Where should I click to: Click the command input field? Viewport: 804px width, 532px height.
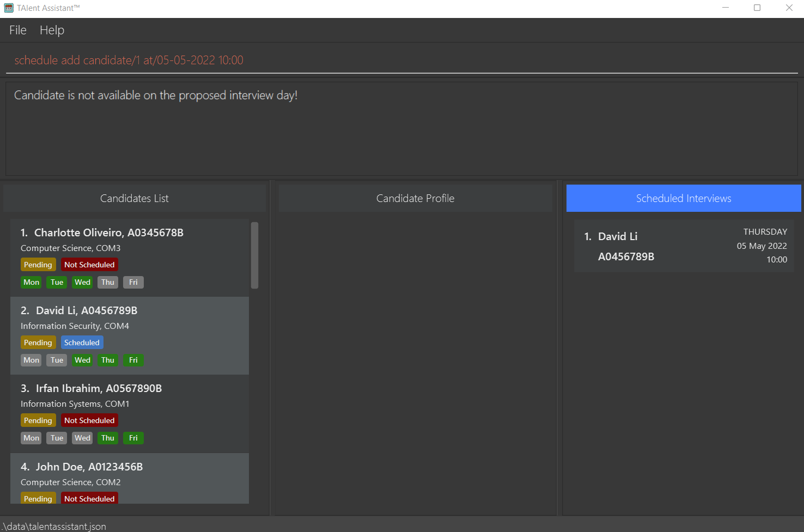(x=401, y=60)
